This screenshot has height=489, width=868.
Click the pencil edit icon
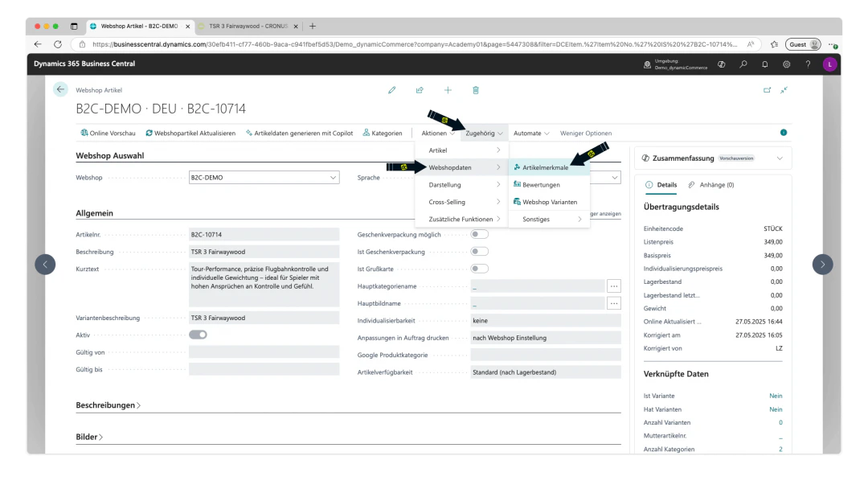point(392,90)
